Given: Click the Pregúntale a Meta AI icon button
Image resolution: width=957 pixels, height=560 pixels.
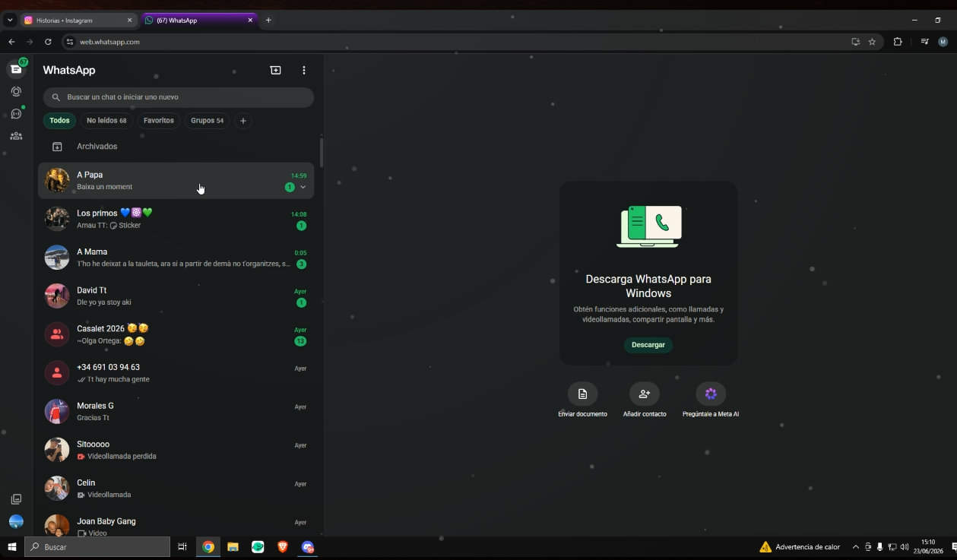Looking at the screenshot, I should [711, 394].
